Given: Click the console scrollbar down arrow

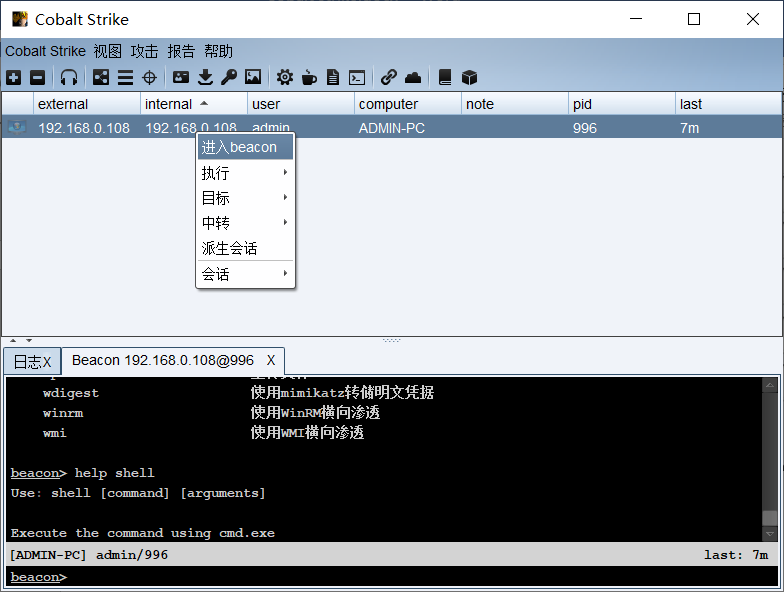Looking at the screenshot, I should (768, 535).
